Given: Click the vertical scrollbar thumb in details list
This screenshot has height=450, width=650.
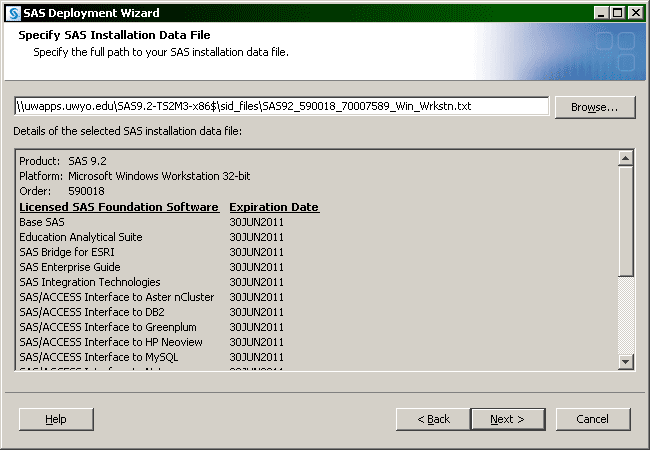Looking at the screenshot, I should click(625, 221).
